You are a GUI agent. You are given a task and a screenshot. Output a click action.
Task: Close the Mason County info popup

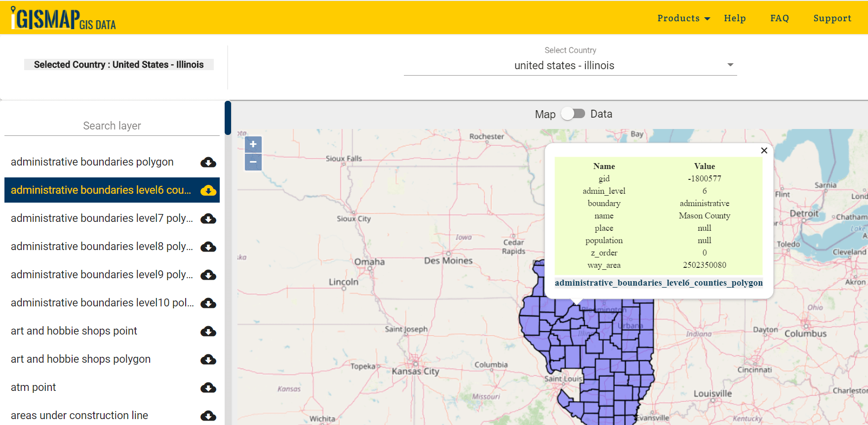coord(764,150)
